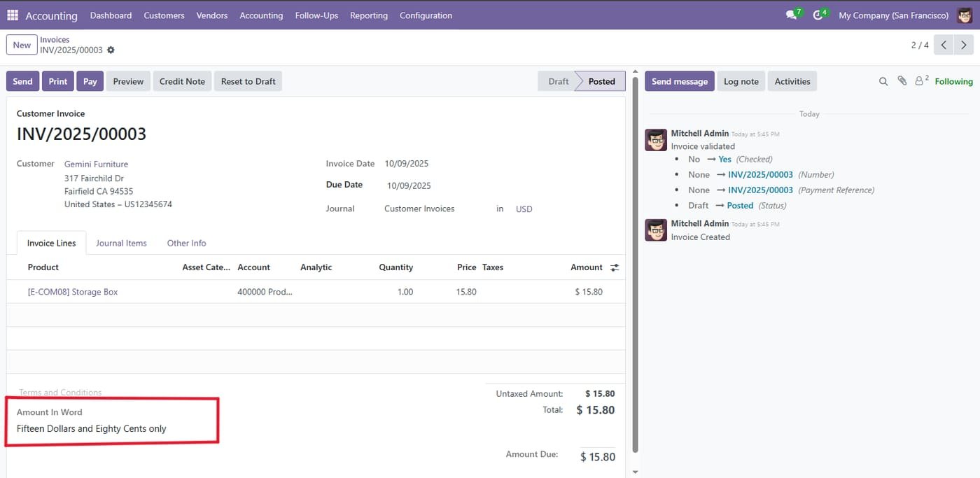Screen dimensions: 980x478
Task: Click the Print button
Action: [58, 81]
